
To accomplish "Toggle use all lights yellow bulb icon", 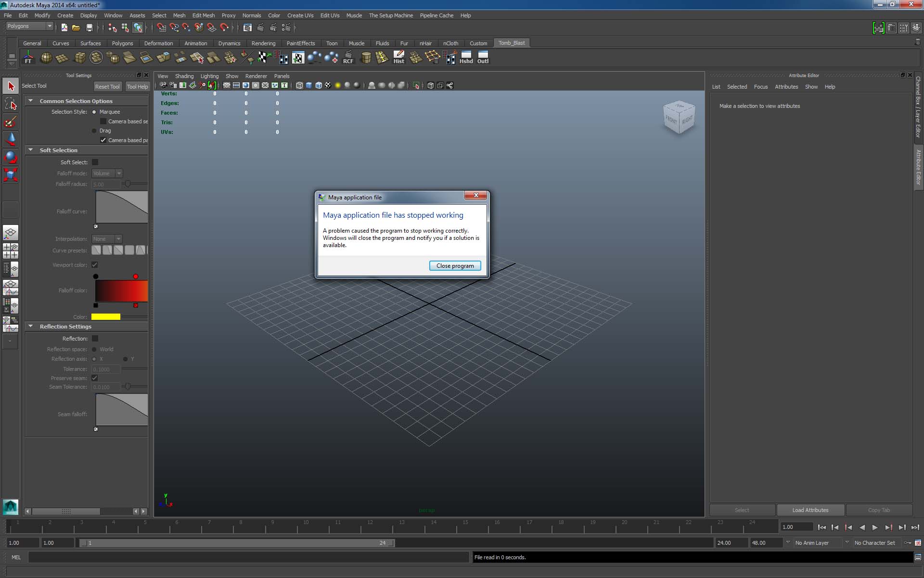I will 338,85.
